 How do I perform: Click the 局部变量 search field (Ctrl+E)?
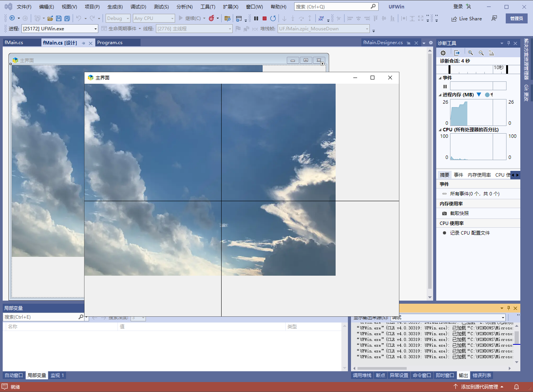point(44,317)
